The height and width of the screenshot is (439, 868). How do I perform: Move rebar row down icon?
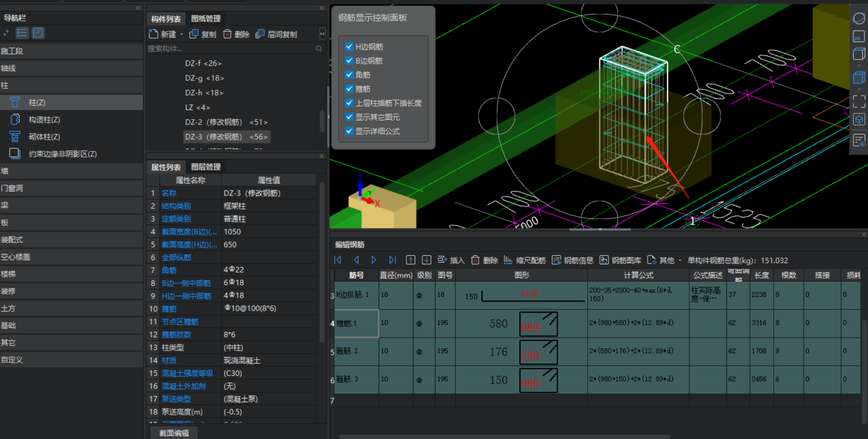tap(426, 260)
